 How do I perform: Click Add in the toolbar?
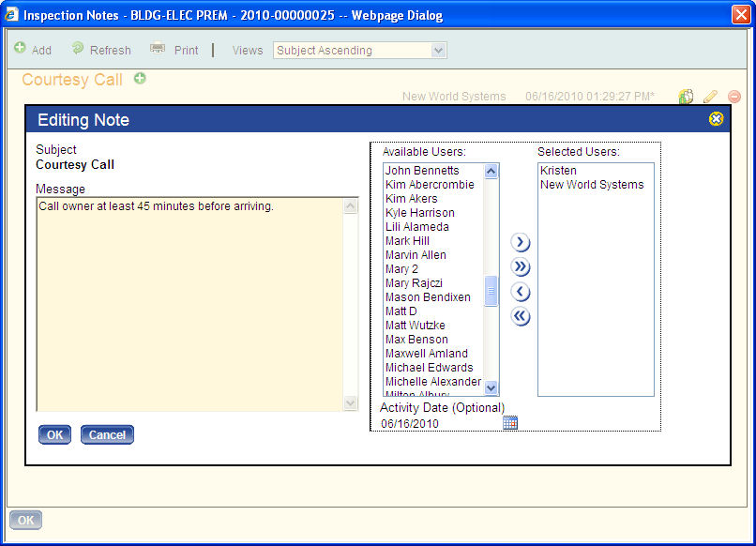33,50
